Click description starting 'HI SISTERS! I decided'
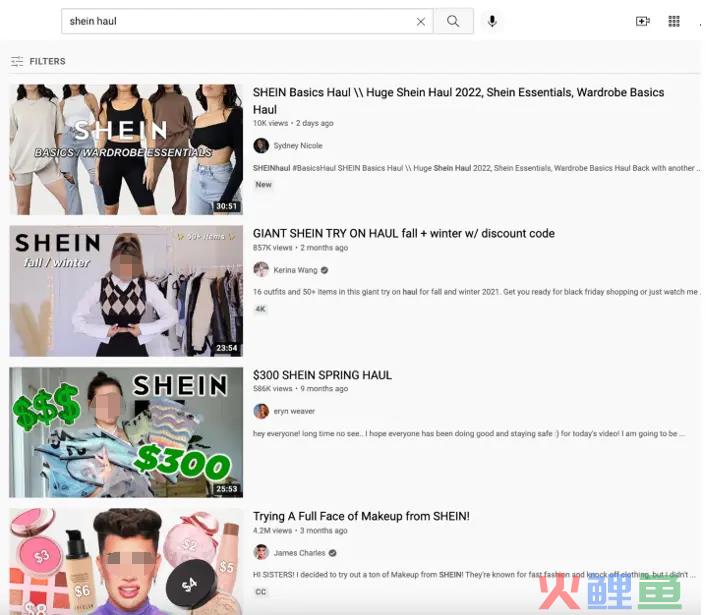 tap(474, 574)
